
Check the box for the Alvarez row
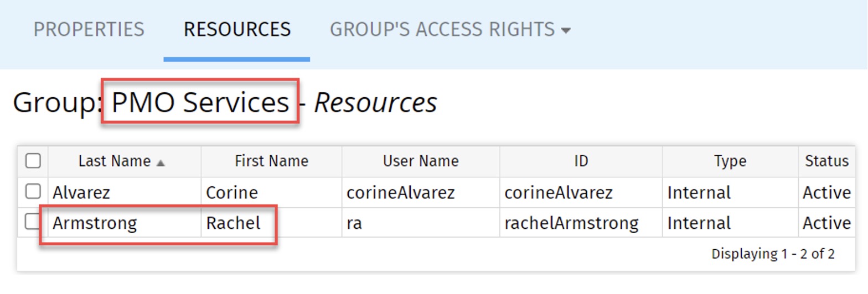(33, 192)
